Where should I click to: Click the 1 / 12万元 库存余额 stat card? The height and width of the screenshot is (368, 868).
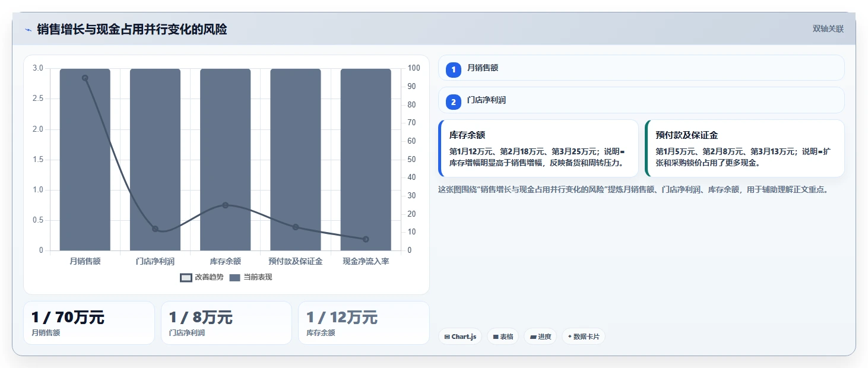point(364,323)
